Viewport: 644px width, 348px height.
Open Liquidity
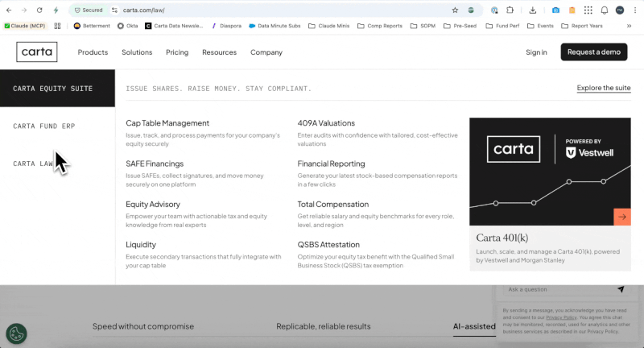[x=141, y=244]
